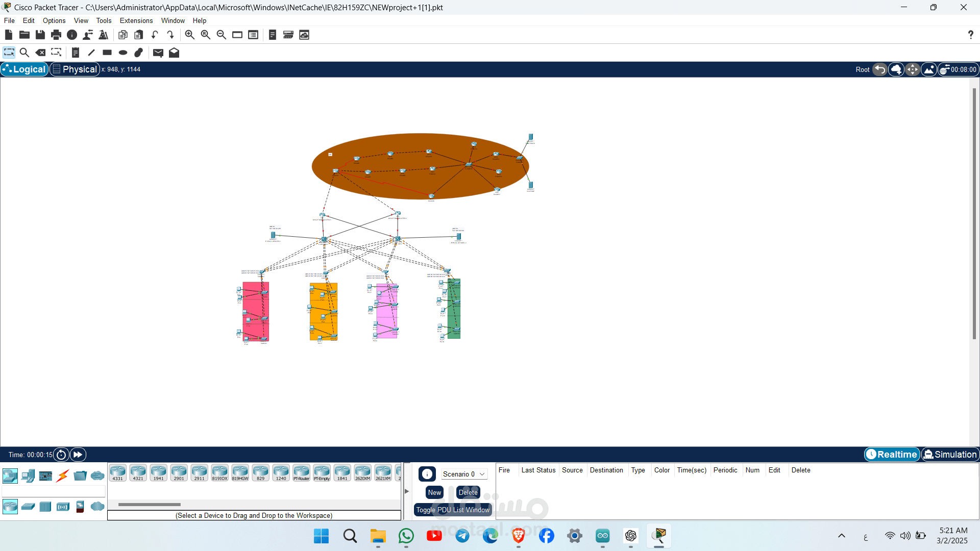This screenshot has width=980, height=551.
Task: Open the Edit menu
Action: (29, 20)
